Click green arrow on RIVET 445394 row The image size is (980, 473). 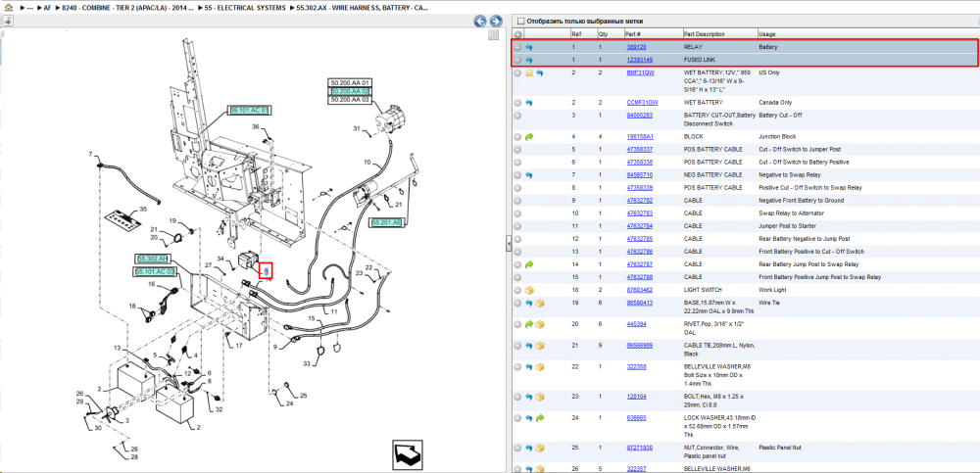click(x=529, y=324)
